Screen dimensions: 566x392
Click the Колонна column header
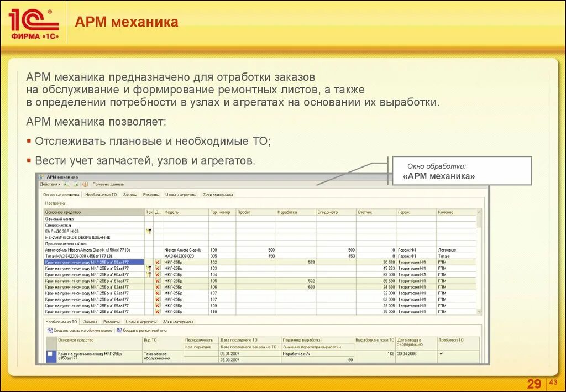457,212
